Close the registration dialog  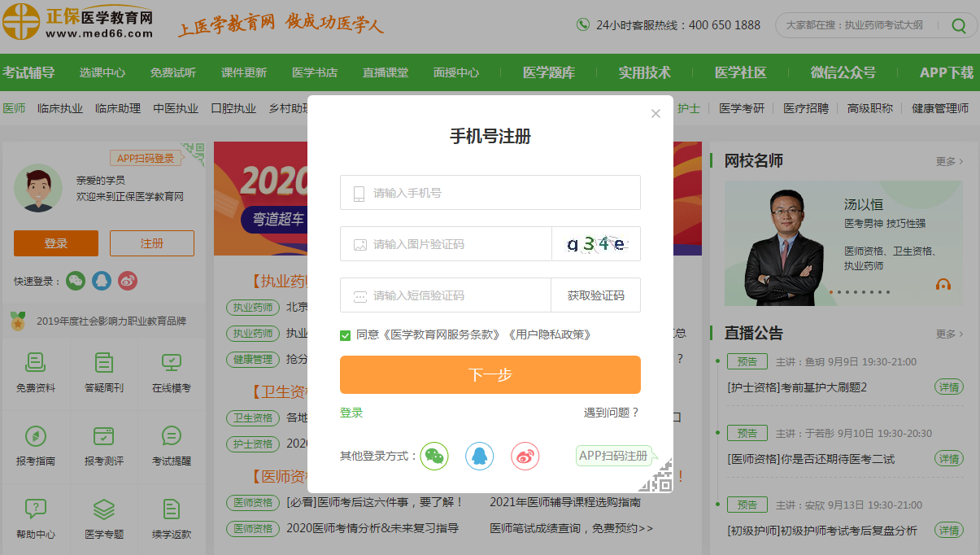[656, 114]
